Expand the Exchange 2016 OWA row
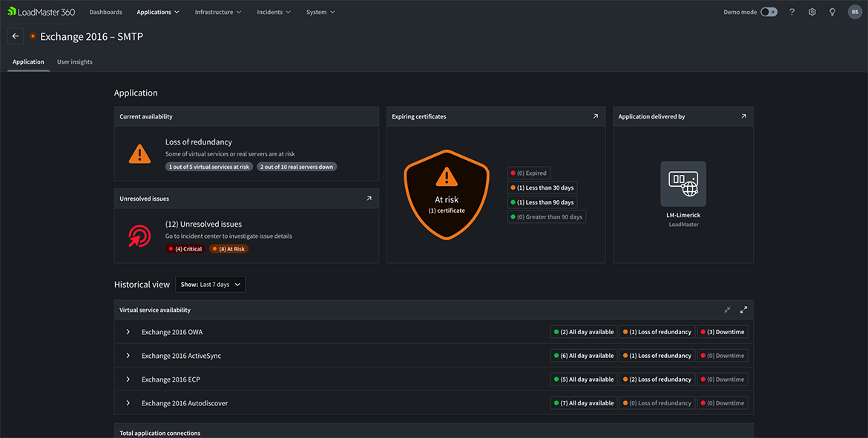 (128, 332)
